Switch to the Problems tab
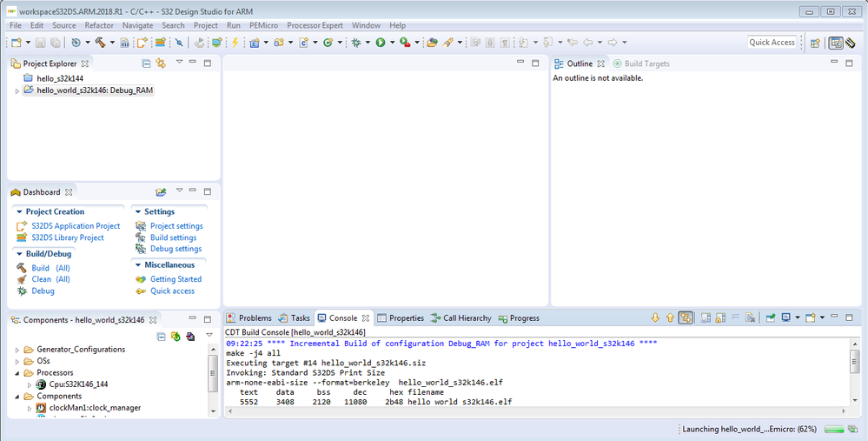The image size is (868, 441). [x=249, y=318]
